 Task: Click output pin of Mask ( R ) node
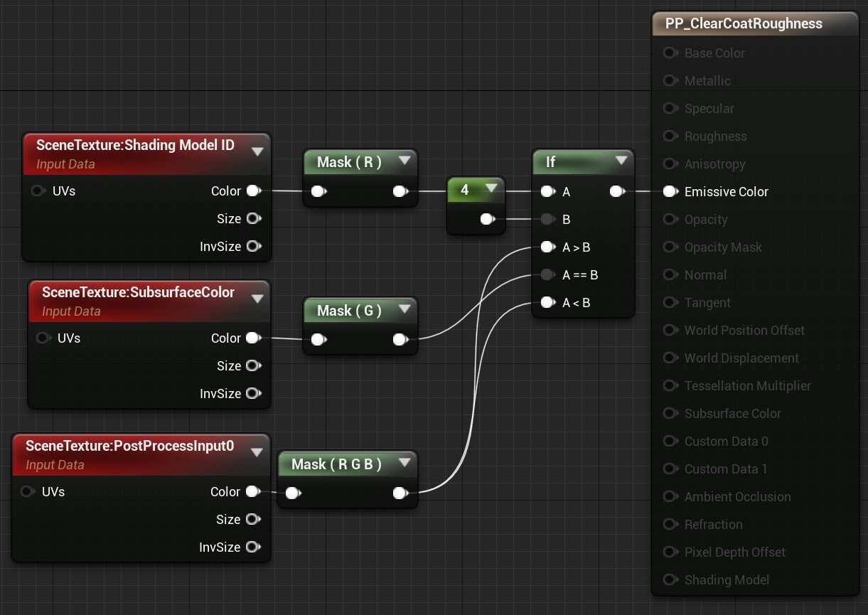[401, 191]
